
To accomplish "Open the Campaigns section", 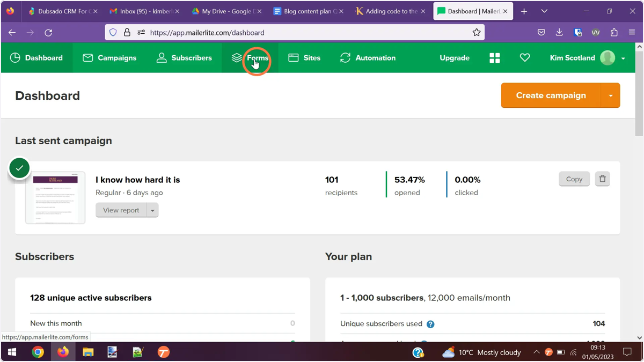I will coord(109,58).
